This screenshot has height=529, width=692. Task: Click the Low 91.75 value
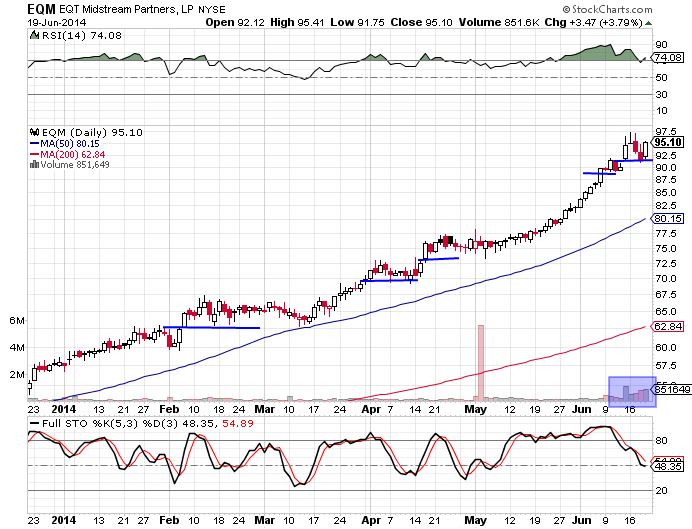pos(357,22)
